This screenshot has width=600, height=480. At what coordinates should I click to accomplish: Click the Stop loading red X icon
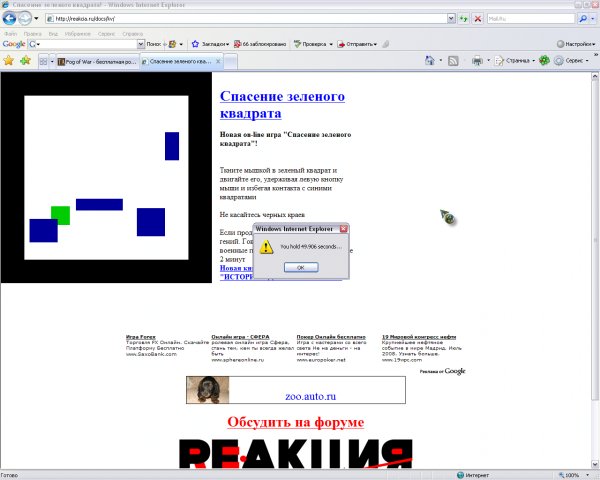[x=477, y=18]
